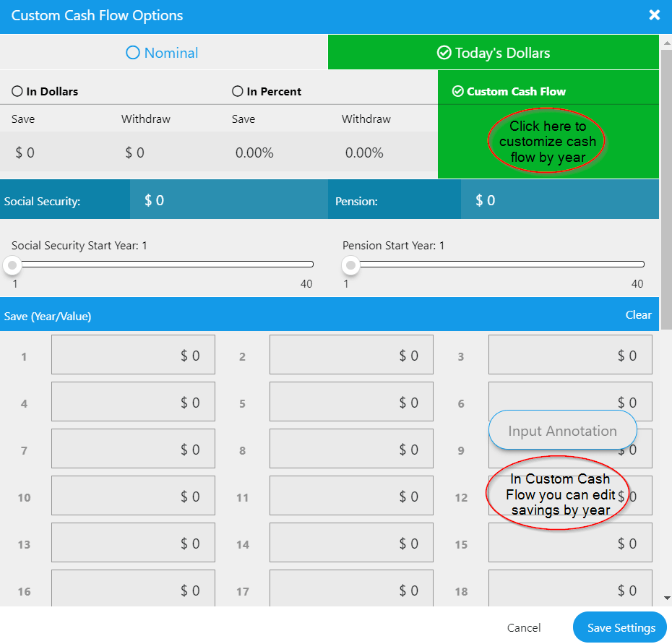The image size is (672, 644).
Task: Select the Custom Cash Flow option
Action: pos(457,92)
